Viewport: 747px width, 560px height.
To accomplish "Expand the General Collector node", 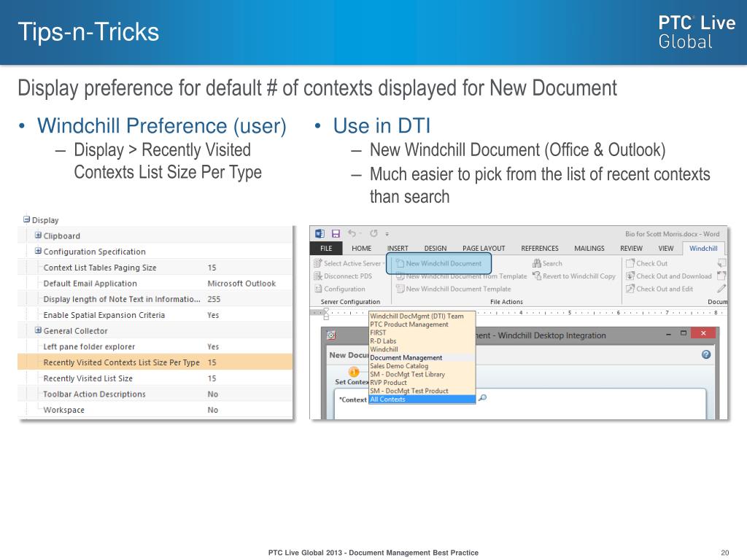I will point(38,330).
